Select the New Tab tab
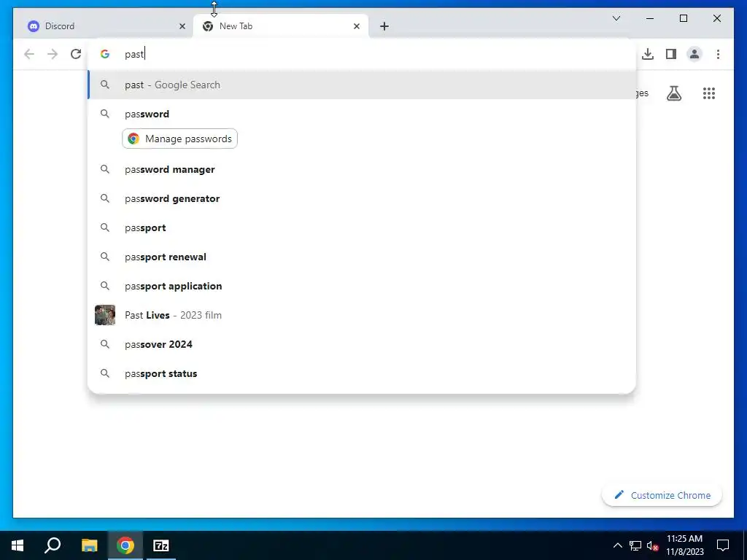The height and width of the screenshot is (560, 747). 281,26
